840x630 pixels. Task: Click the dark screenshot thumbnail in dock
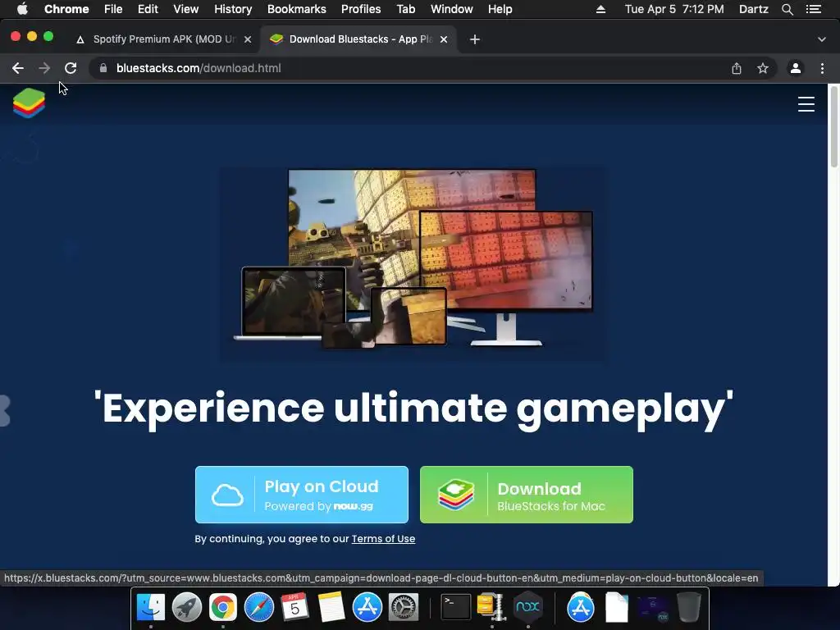point(652,608)
